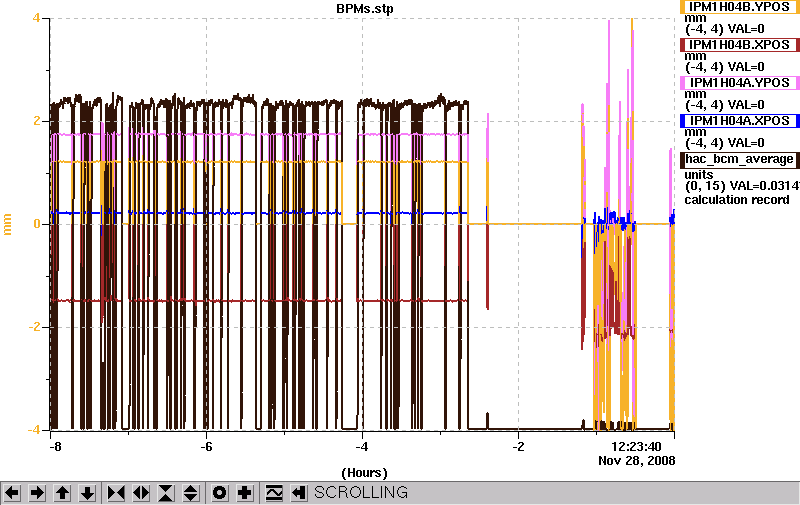Click the auto-scroll arrow icon
Screen dimensions: 800x505
(299, 493)
